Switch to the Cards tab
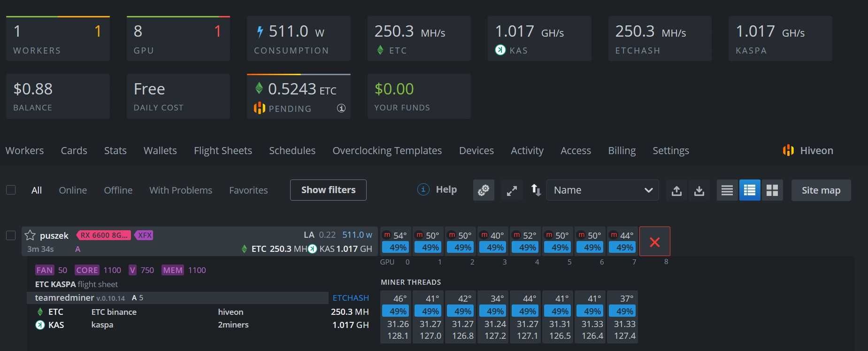The image size is (868, 351). coord(74,150)
